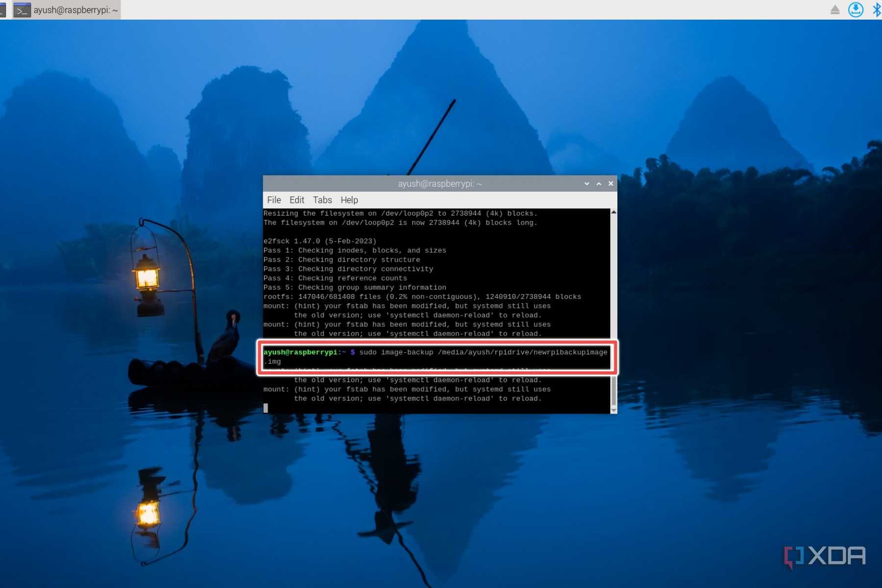This screenshot has height=588, width=882.
Task: Maximize the terminal window
Action: click(x=599, y=184)
